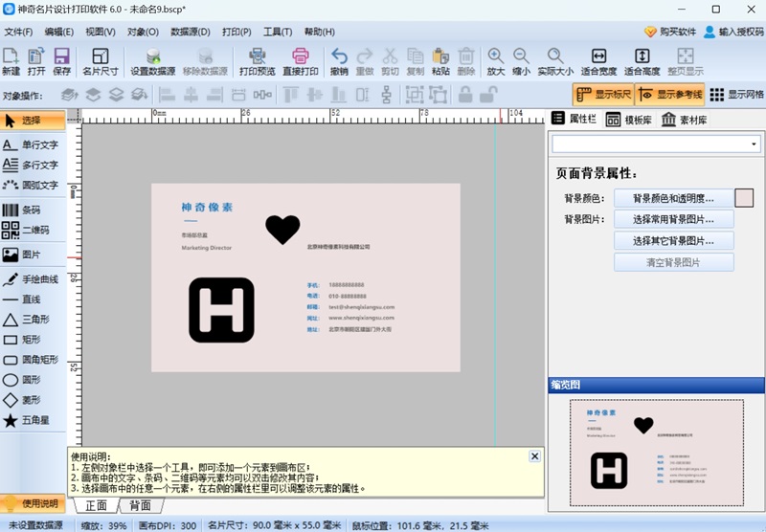Viewport: 766px width, 532px height.
Task: Click the 打印预览 print preview icon
Action: click(x=257, y=61)
